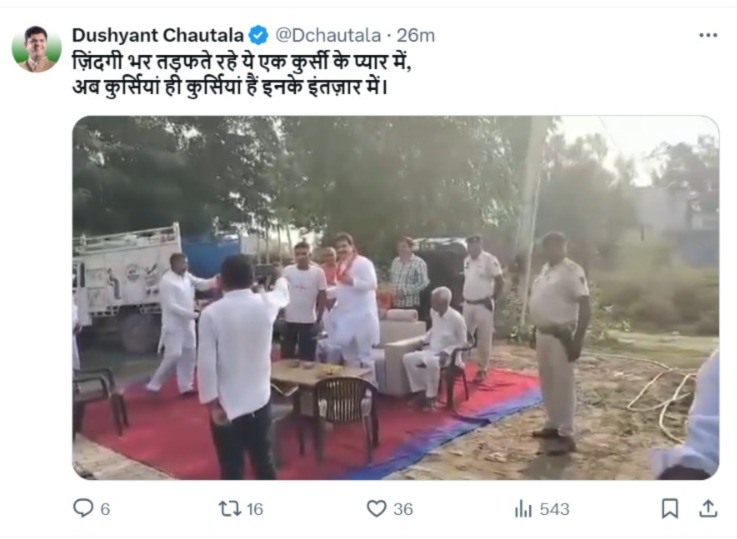Click the 543 views count
Screen dimensions: 737x539
pyautogui.click(x=555, y=509)
